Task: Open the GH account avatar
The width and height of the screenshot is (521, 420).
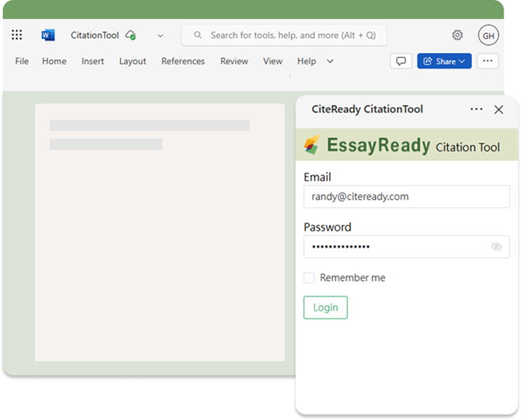Action: 488,35
